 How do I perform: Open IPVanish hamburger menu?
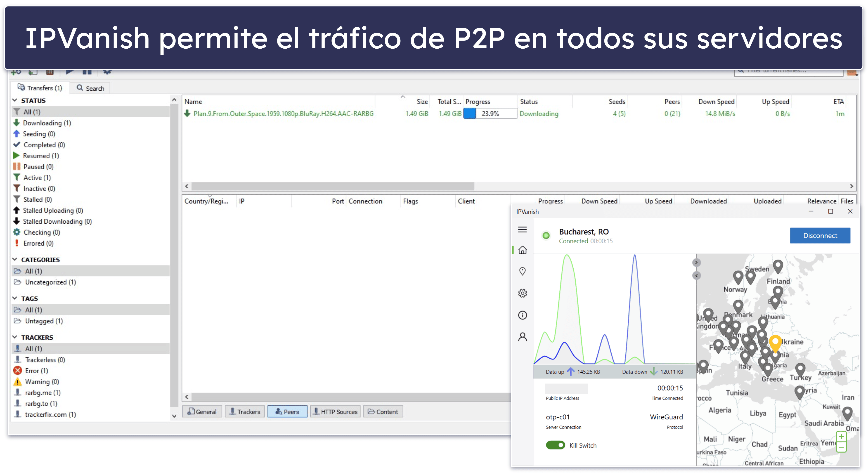pos(522,229)
